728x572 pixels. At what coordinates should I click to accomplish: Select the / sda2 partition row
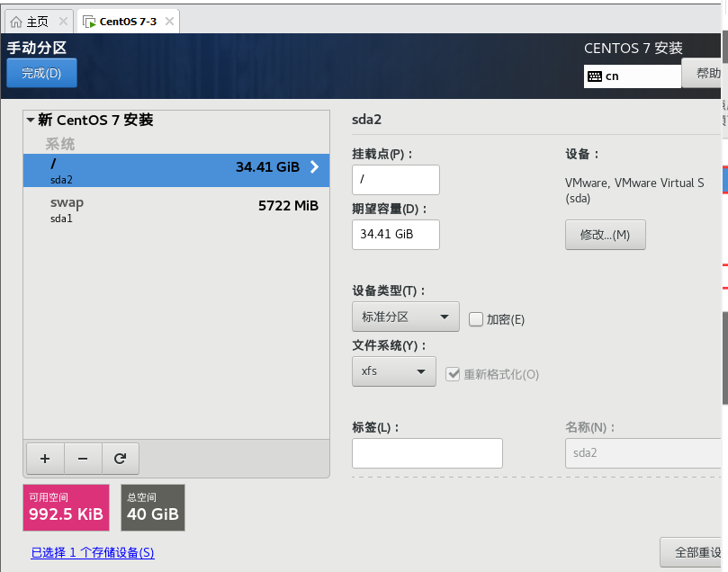176,170
